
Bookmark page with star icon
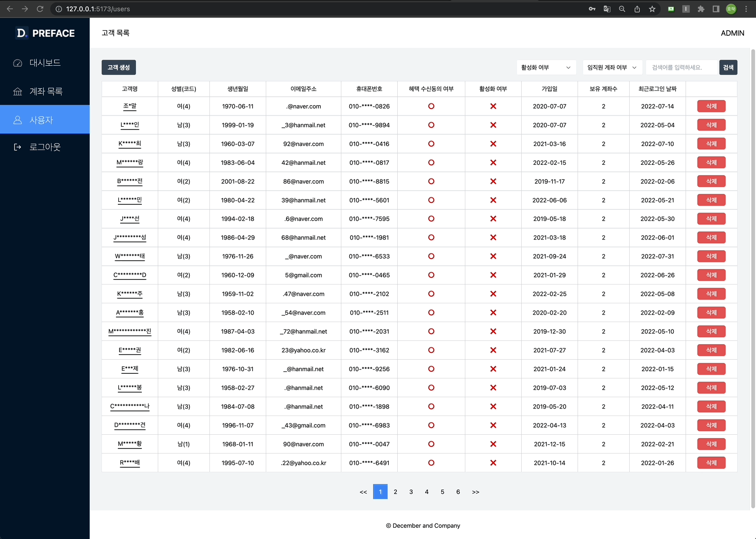pos(652,9)
